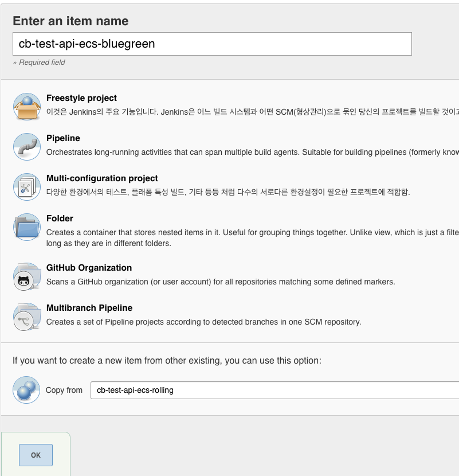
Task: Click the Multi-configuration project Korean description
Action: [228, 192]
